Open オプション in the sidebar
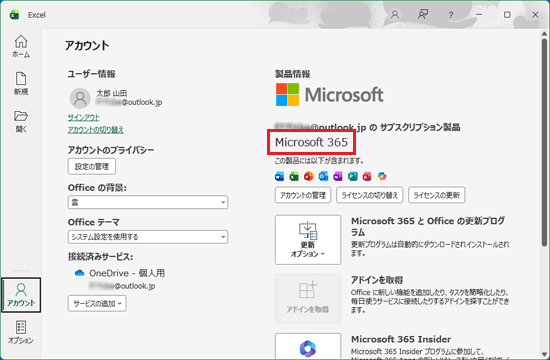 click(x=21, y=332)
